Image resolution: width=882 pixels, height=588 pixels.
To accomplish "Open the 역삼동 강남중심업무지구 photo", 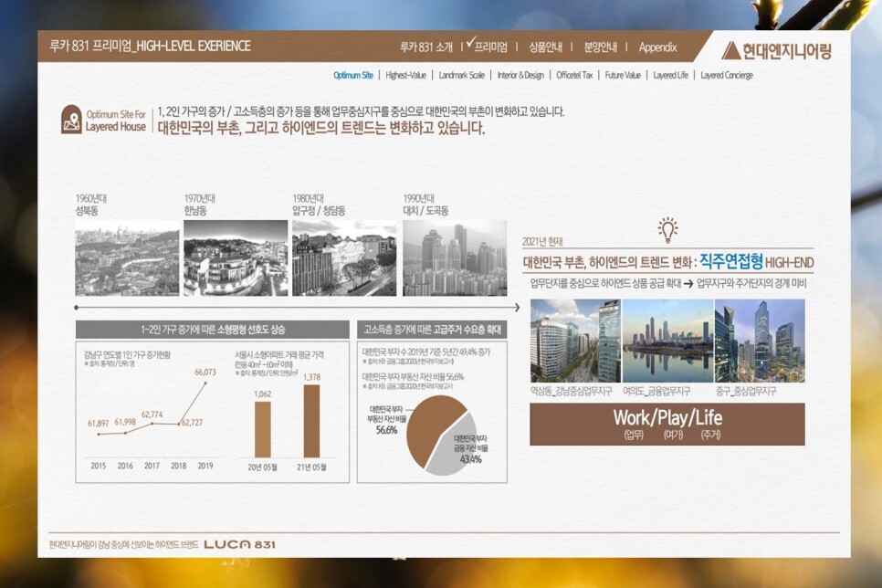I will 575,341.
